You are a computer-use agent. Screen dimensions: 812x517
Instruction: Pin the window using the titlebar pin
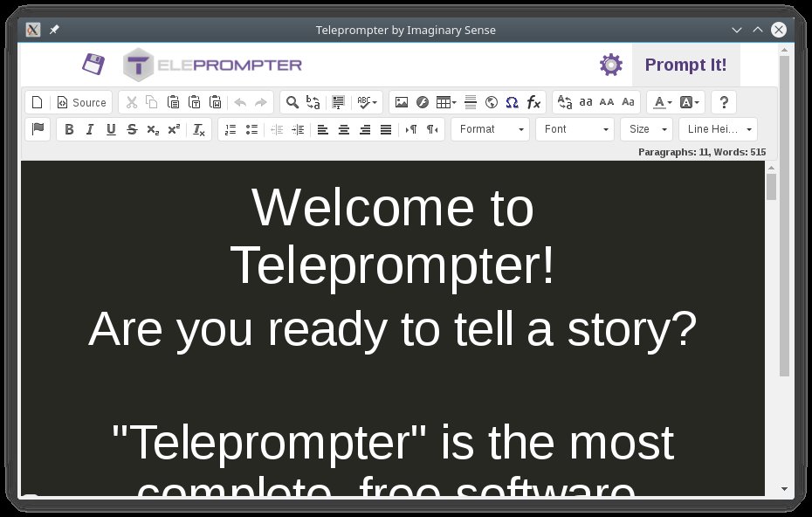pos(53,29)
